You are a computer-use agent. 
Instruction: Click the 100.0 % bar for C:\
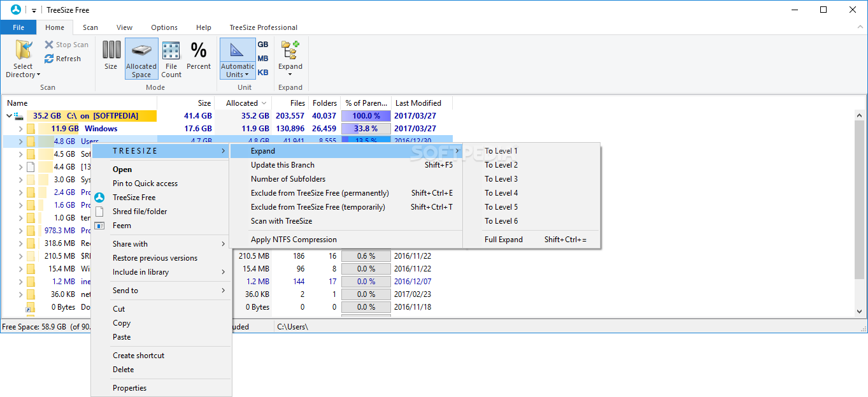(366, 116)
